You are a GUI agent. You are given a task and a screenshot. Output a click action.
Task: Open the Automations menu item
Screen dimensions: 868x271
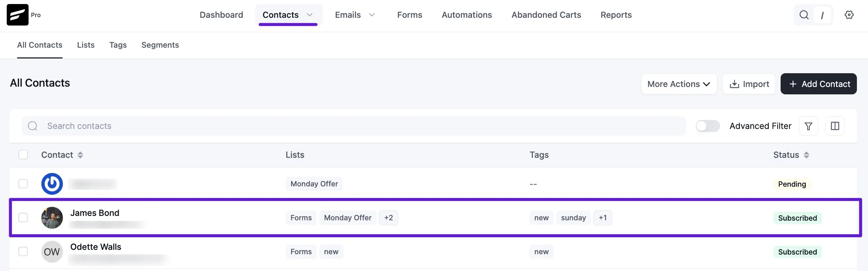click(467, 15)
